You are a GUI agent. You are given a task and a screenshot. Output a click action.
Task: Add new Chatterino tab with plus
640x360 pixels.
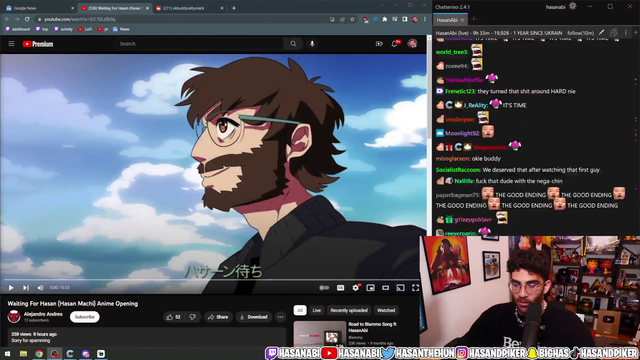pyautogui.click(x=473, y=19)
